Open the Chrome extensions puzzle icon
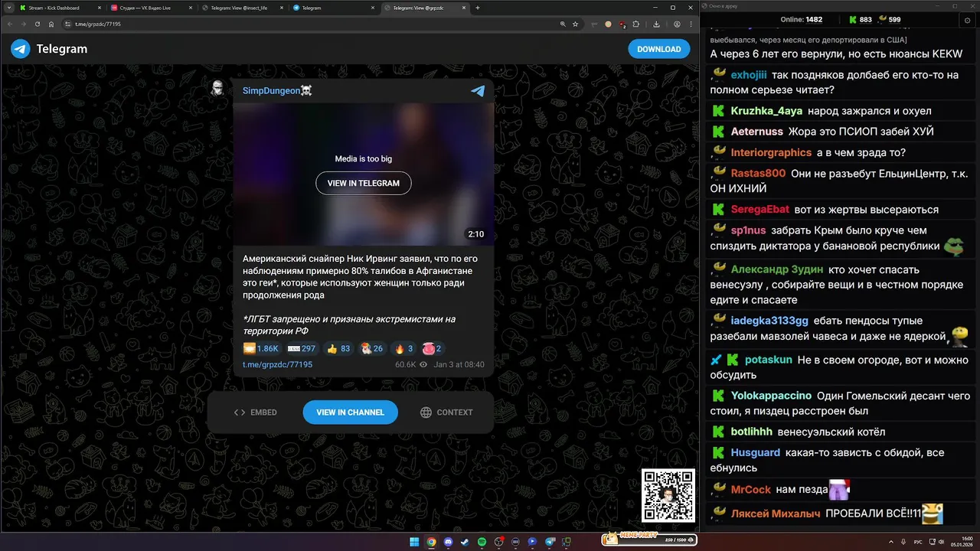Image resolution: width=980 pixels, height=551 pixels. coord(635,24)
